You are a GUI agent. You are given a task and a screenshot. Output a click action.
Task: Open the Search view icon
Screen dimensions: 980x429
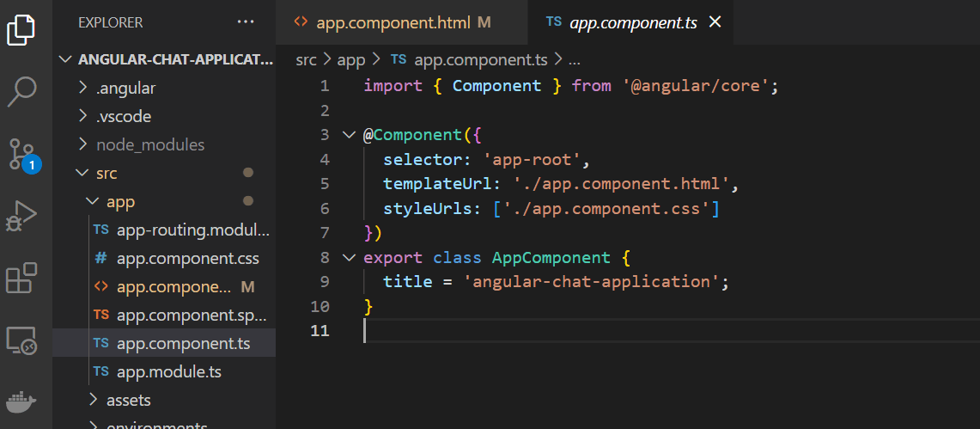21,90
